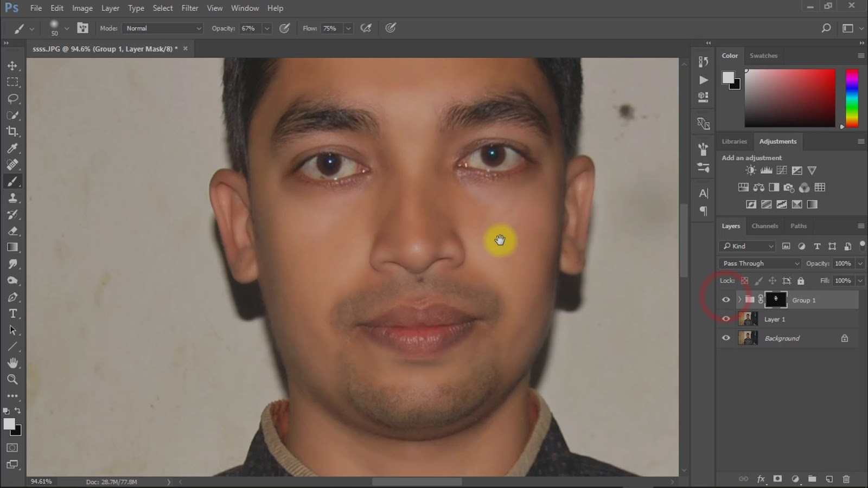Toggle airbrush-style build-up effect

366,28
